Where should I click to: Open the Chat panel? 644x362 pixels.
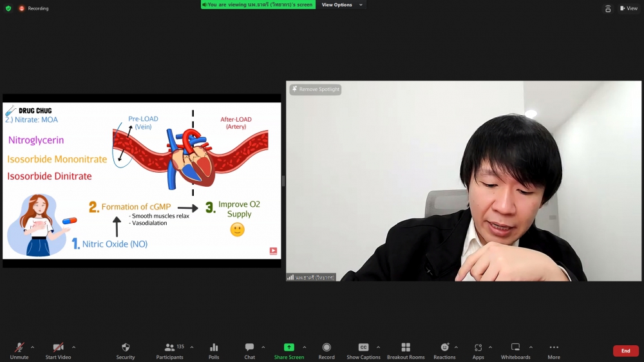(249, 348)
